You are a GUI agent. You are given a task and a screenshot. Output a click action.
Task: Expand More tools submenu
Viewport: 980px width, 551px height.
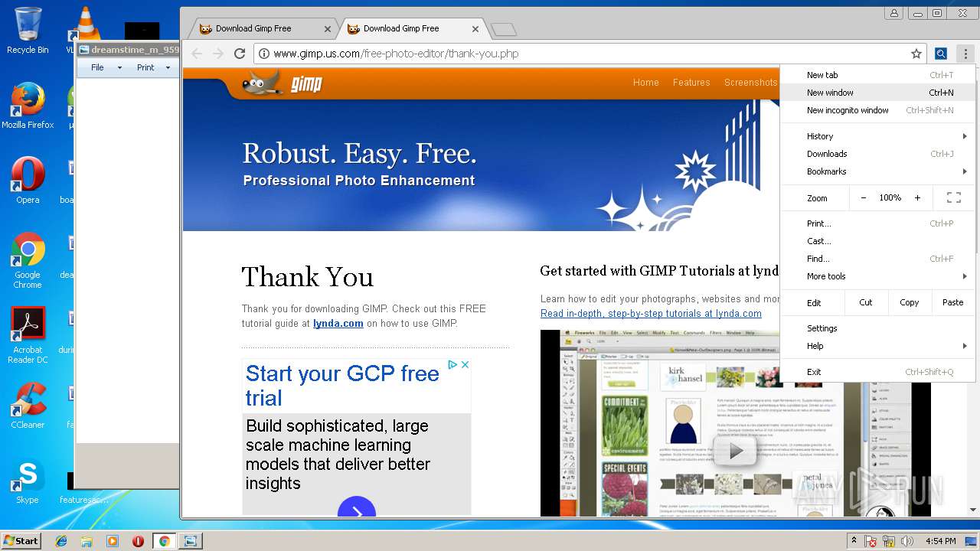[878, 276]
